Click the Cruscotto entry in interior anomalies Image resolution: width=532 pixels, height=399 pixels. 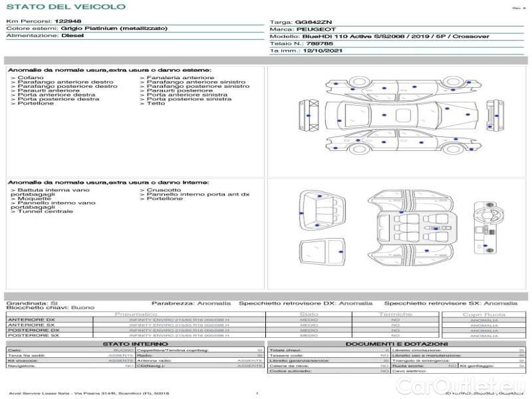tap(164, 190)
